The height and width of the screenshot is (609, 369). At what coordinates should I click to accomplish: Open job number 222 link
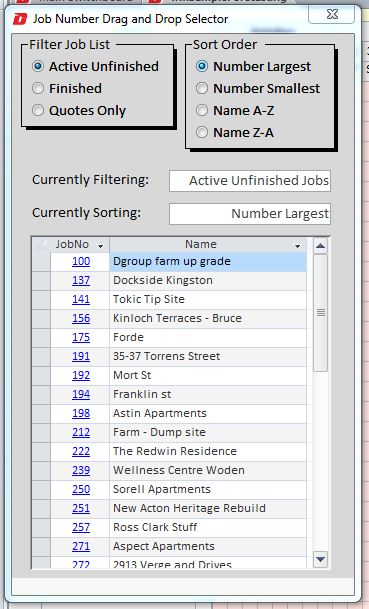(x=81, y=452)
